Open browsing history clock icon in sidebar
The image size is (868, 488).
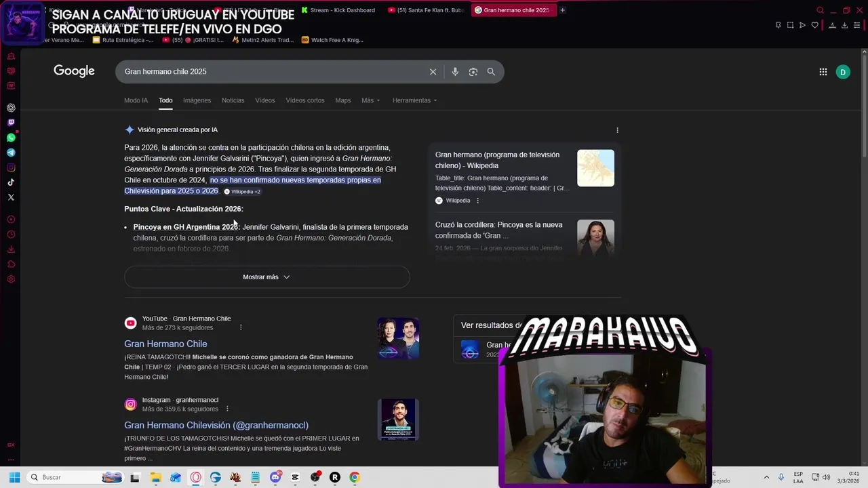(11, 235)
